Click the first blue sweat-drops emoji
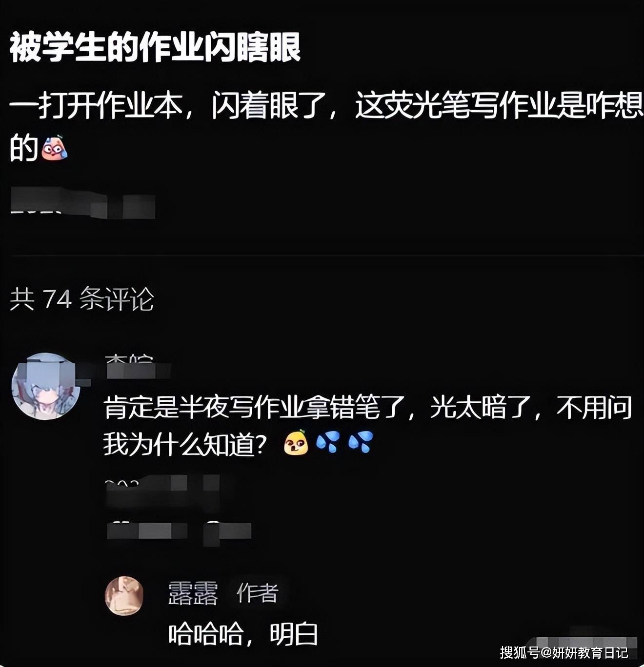The image size is (644, 667). [328, 443]
